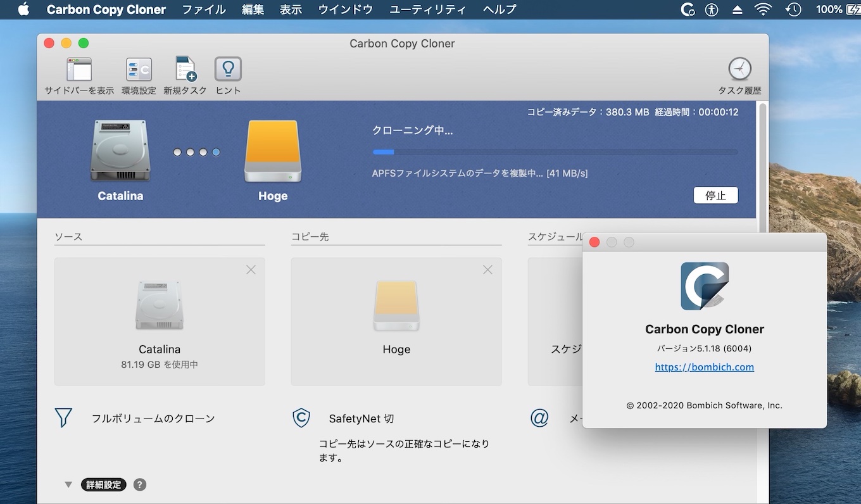
Task: Click the funnel filter icon for フルボリュームのクローン
Action: tap(63, 418)
